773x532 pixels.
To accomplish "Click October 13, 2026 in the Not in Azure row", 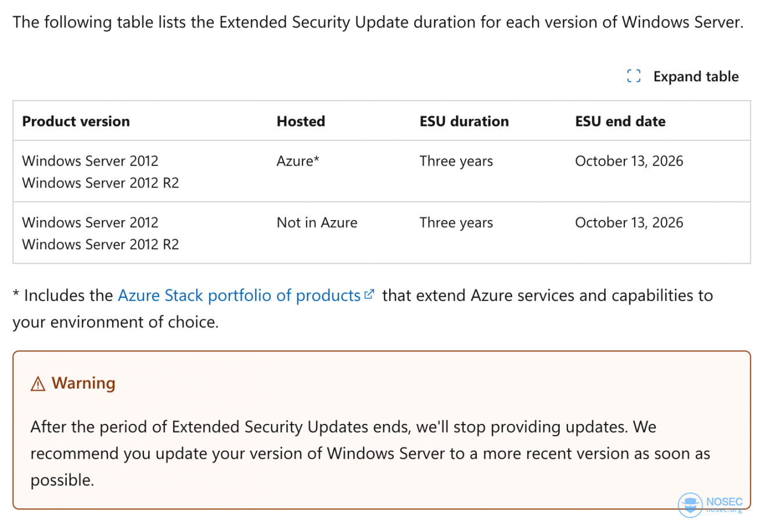I will (x=629, y=222).
